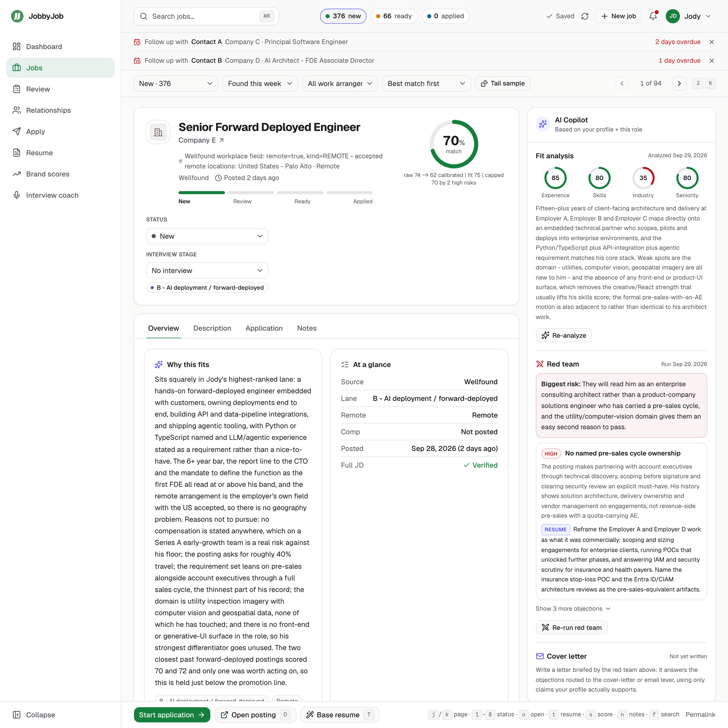The width and height of the screenshot is (728, 728).
Task: Toggle the 376 new filter pill
Action: pos(343,16)
